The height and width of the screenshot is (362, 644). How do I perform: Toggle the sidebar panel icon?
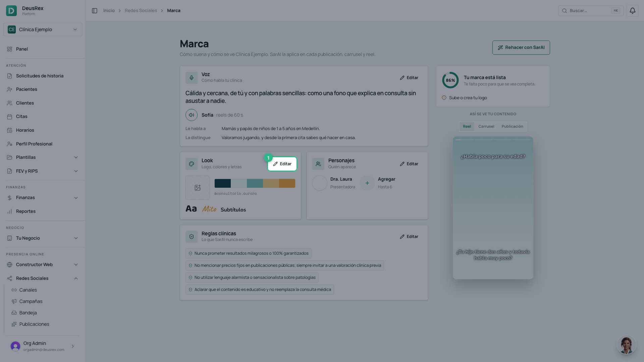[95, 11]
